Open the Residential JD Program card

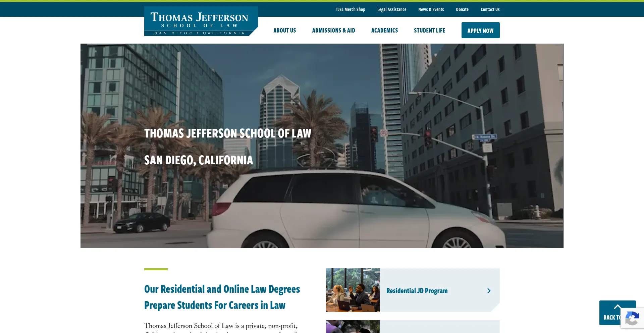(x=413, y=290)
